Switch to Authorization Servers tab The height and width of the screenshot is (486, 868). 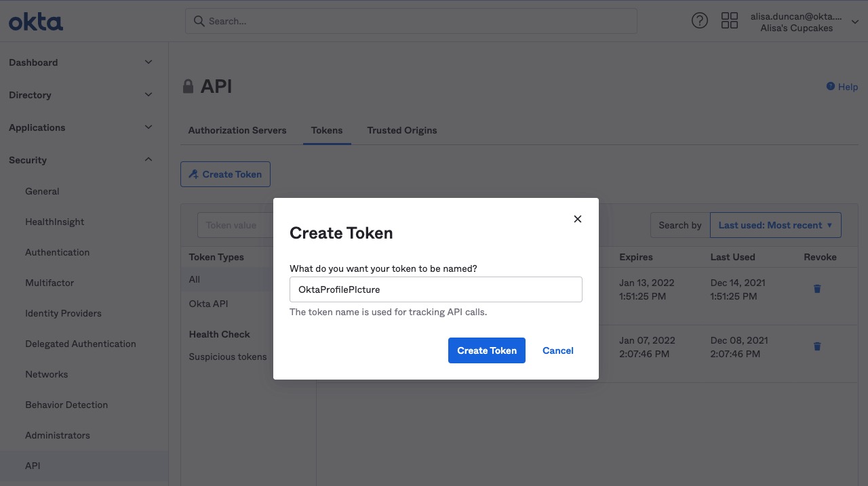tap(237, 130)
